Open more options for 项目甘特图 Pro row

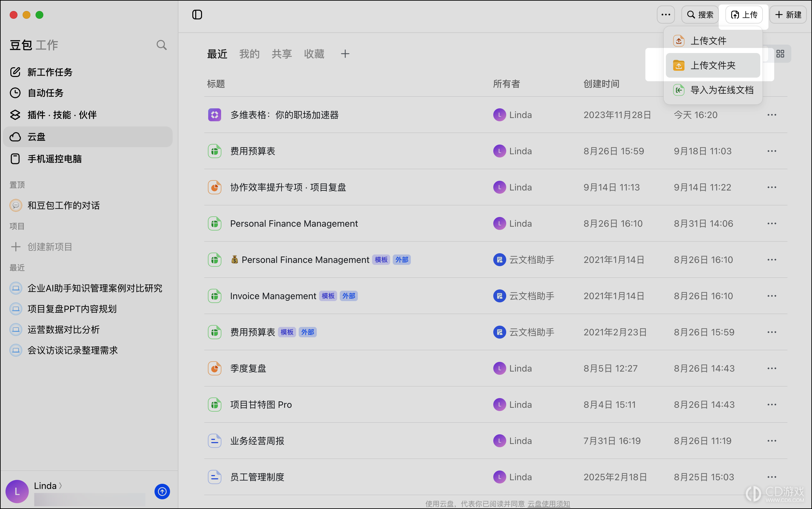tap(772, 404)
